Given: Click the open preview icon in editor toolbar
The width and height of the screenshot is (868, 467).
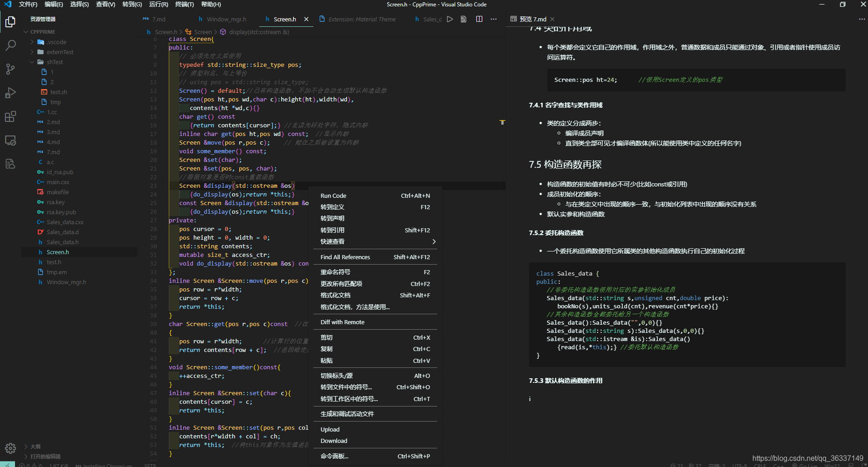Looking at the screenshot, I should [x=464, y=19].
